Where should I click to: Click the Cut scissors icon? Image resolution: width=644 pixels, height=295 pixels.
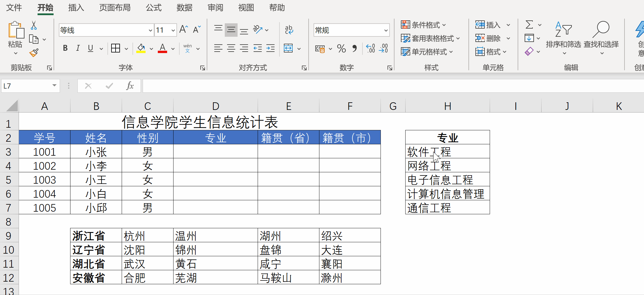pyautogui.click(x=34, y=25)
